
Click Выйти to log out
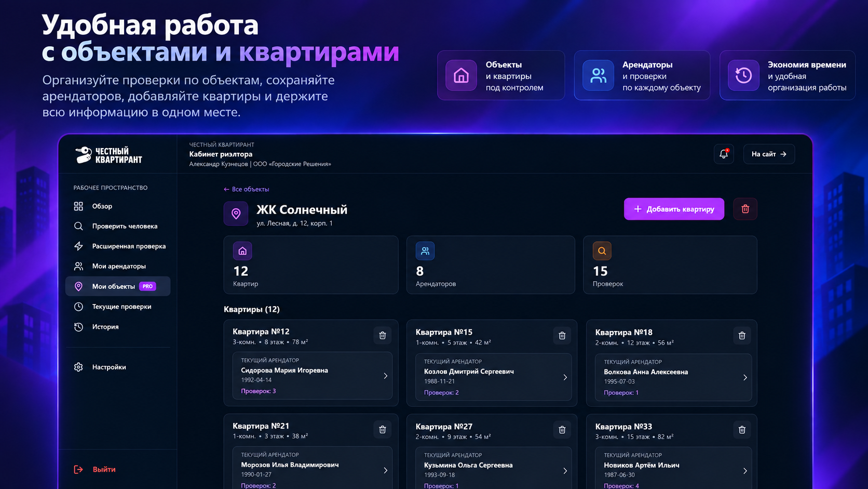click(x=95, y=469)
